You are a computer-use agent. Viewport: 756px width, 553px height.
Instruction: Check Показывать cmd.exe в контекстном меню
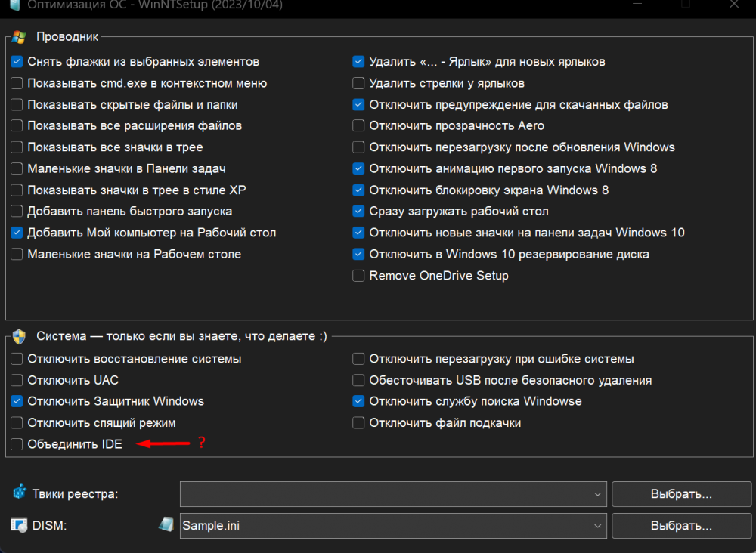point(16,83)
